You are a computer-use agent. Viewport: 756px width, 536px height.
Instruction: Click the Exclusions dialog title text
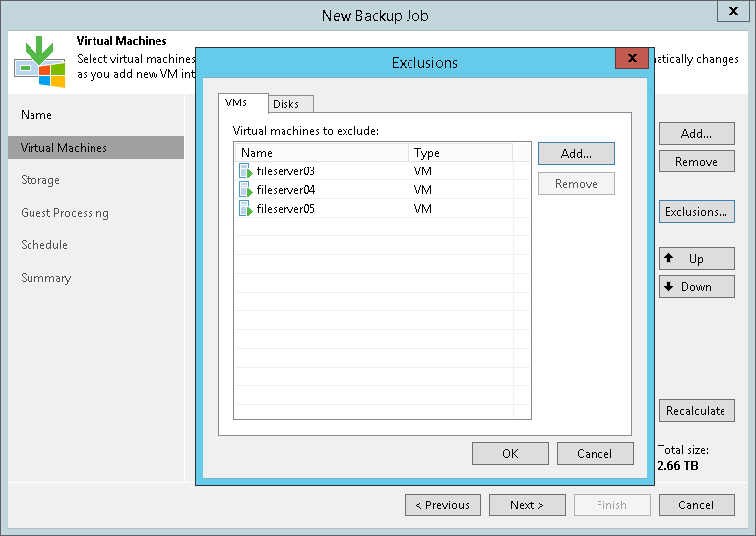[424, 63]
